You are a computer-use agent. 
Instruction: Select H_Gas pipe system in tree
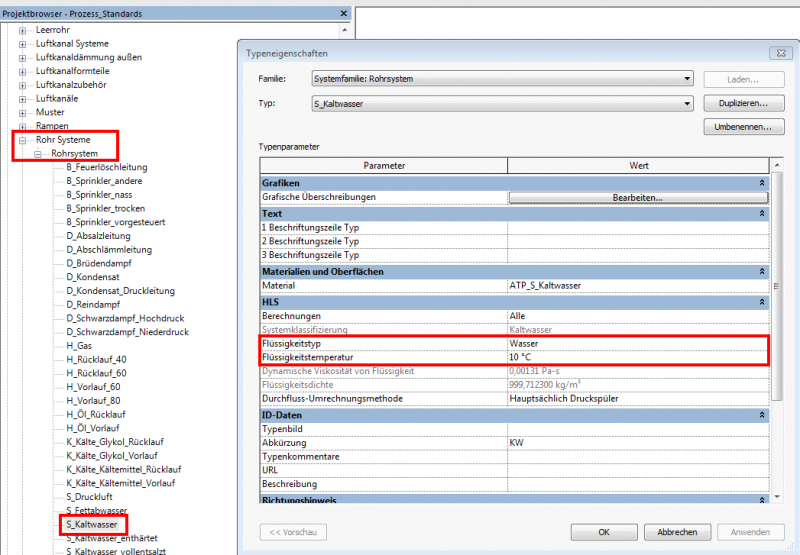pos(79,345)
